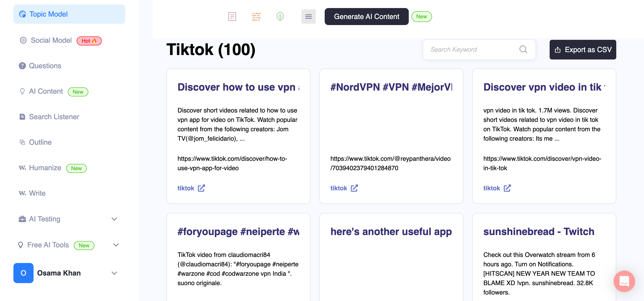Click the Free AI Tools lightbulb icon
The image size is (644, 301).
(21, 245)
